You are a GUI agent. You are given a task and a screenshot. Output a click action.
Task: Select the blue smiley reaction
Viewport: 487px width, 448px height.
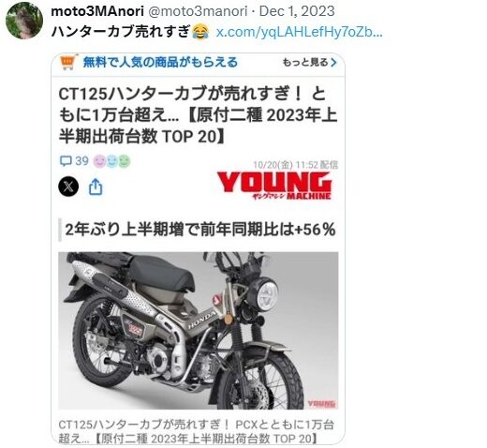pos(111,161)
